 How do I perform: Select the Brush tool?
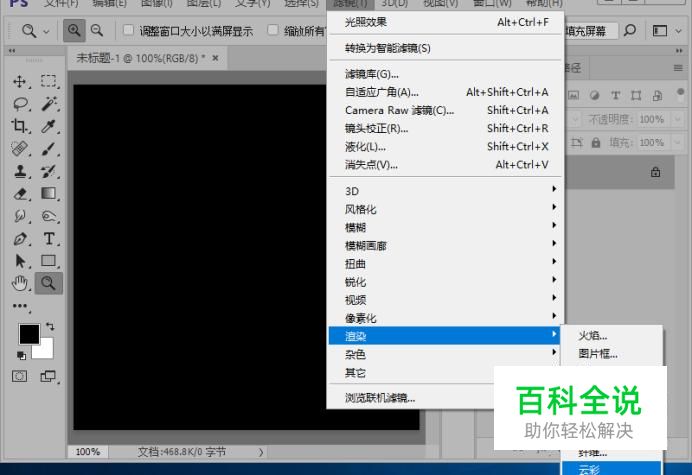click(x=49, y=149)
